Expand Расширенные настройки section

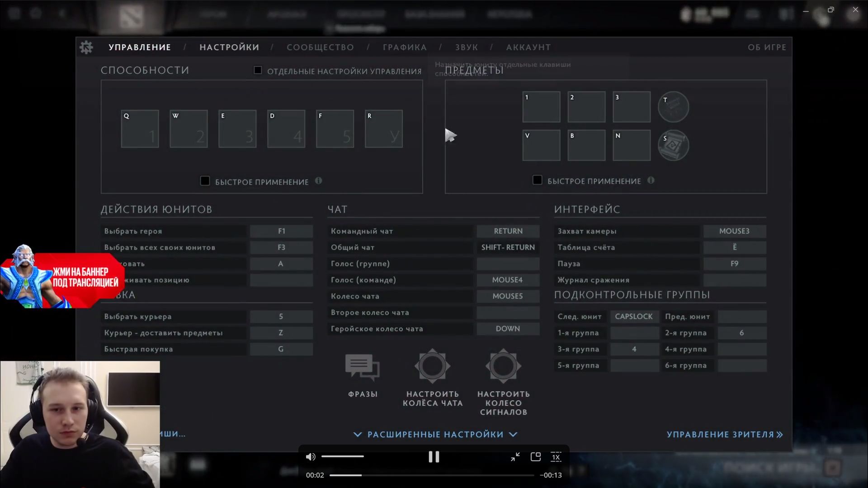[x=435, y=435]
